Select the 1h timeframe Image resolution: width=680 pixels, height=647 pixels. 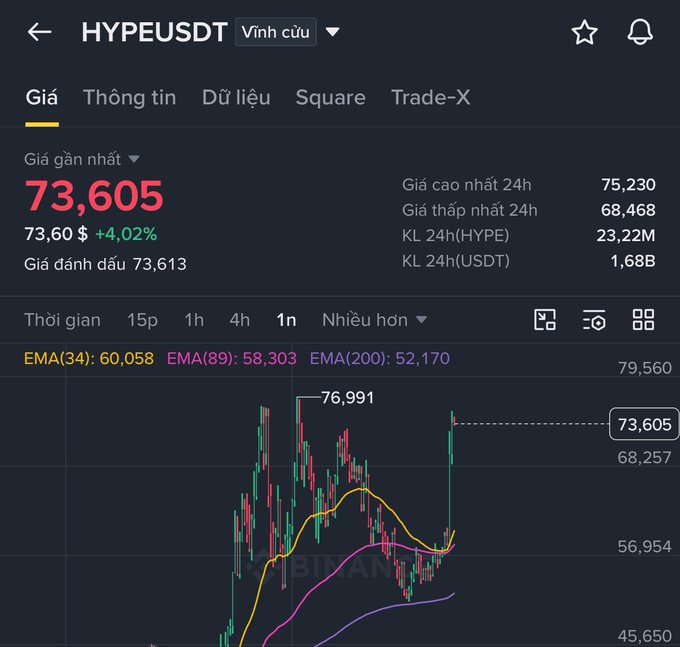[194, 320]
